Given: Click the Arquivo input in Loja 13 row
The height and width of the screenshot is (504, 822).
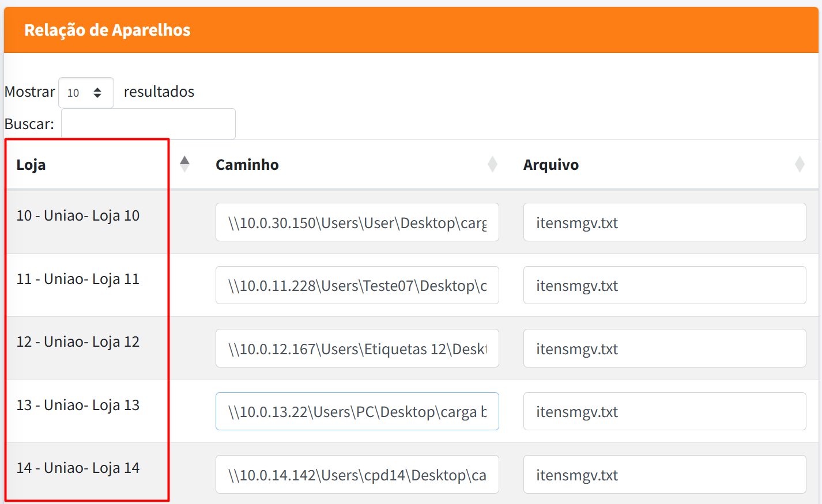Looking at the screenshot, I should 664,411.
